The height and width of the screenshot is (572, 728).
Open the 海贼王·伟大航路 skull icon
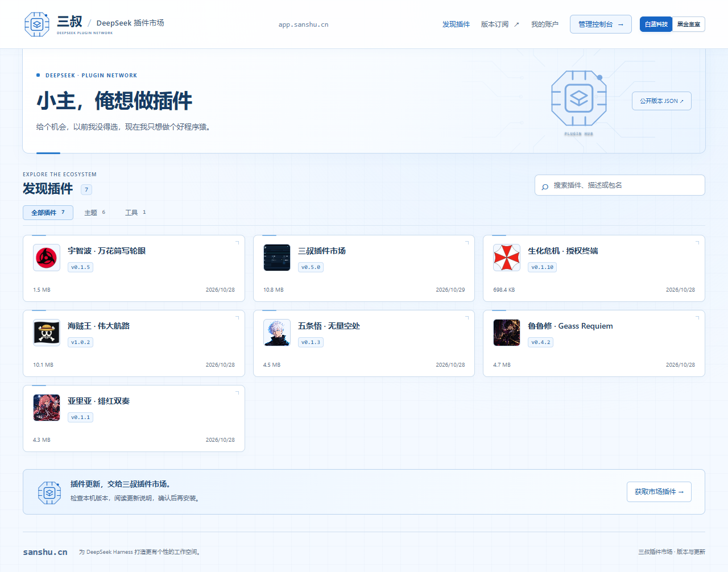tap(47, 333)
